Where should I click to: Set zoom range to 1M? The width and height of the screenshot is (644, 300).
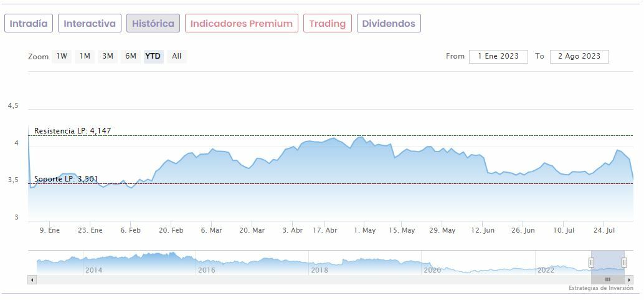click(x=85, y=56)
